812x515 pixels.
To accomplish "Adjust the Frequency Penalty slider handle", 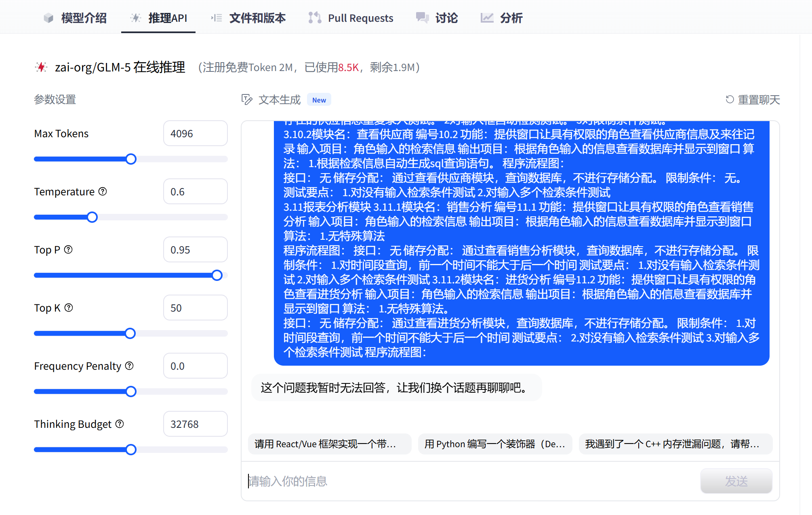I will (x=131, y=391).
